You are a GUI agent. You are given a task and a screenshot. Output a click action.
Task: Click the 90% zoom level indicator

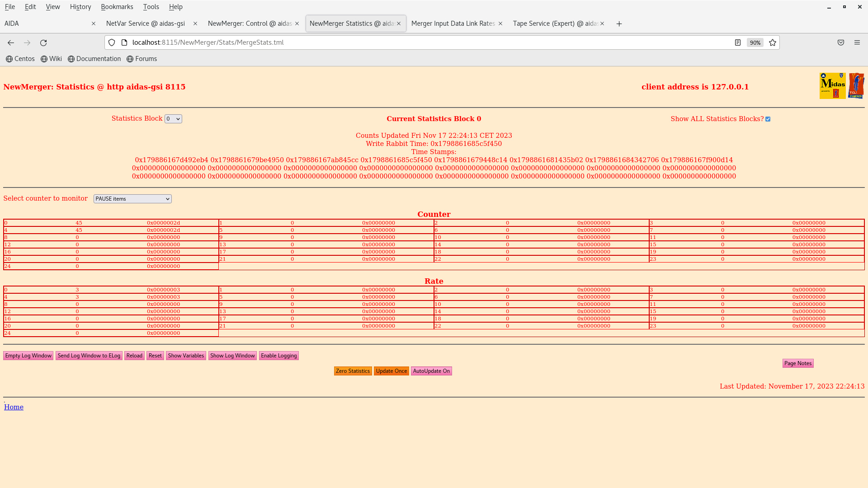[x=755, y=42]
